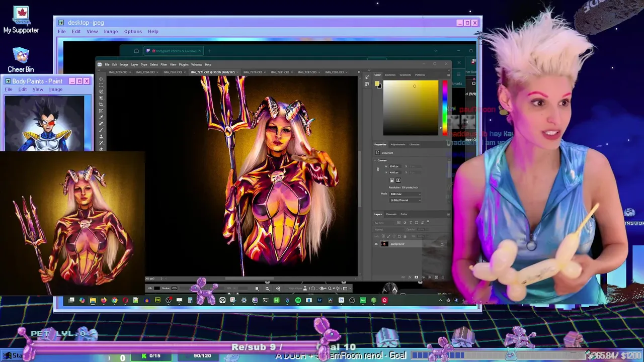Screen dimensions: 644x362
Task: Select the Rectangular Marquee tool
Action: (x=101, y=85)
